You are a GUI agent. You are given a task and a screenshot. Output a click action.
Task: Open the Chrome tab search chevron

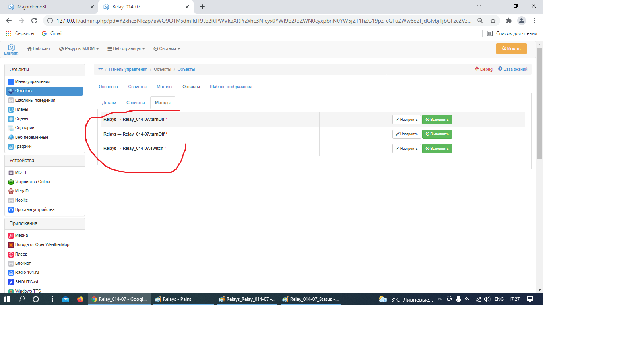point(479,6)
